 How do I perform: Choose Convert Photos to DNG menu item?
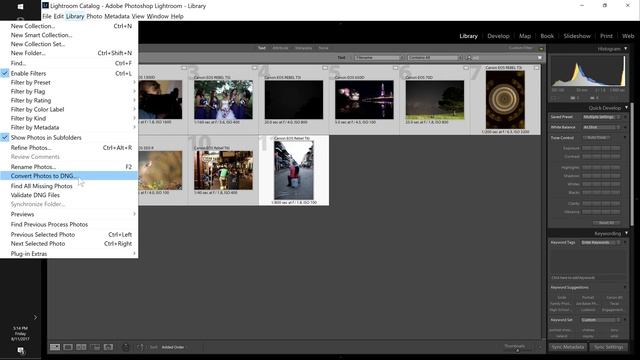click(x=69, y=176)
